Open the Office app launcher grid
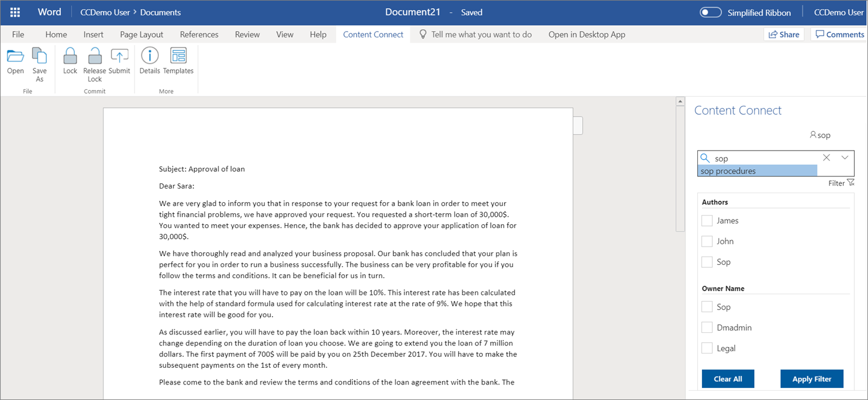This screenshot has height=400, width=868. click(x=14, y=11)
